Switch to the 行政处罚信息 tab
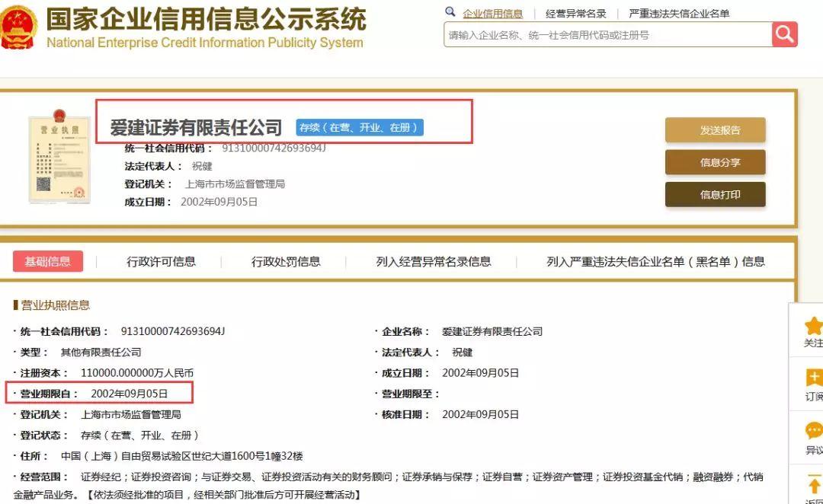 pyautogui.click(x=286, y=262)
